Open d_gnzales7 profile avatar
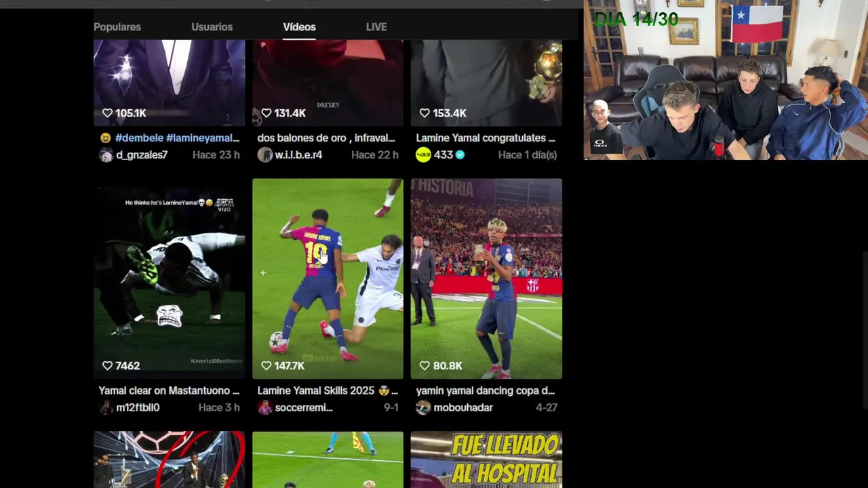Image resolution: width=868 pixels, height=488 pixels. [x=106, y=155]
